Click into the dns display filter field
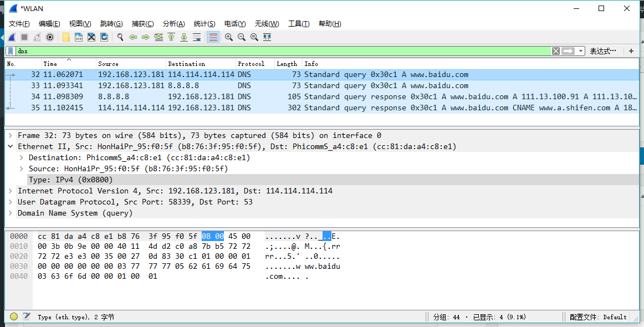Screen dimensions: 644x327 (x=283, y=51)
